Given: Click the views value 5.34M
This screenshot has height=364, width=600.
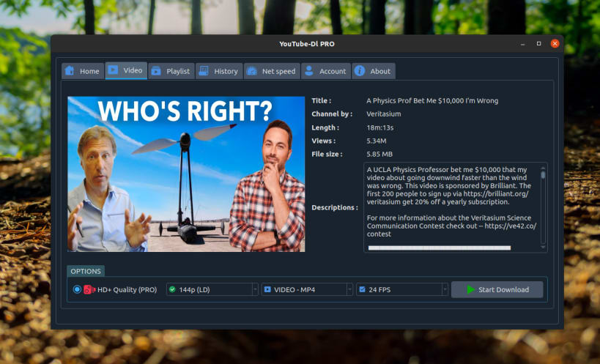Looking at the screenshot, I should click(377, 141).
